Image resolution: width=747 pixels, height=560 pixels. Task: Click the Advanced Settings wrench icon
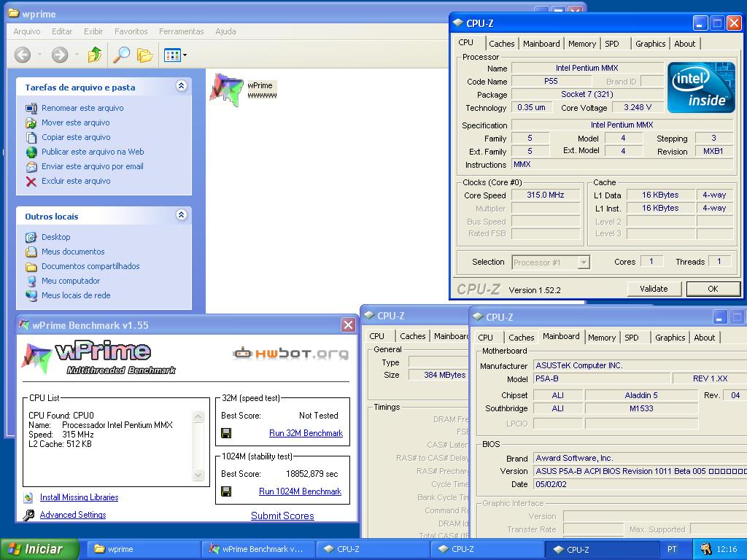pos(28,515)
